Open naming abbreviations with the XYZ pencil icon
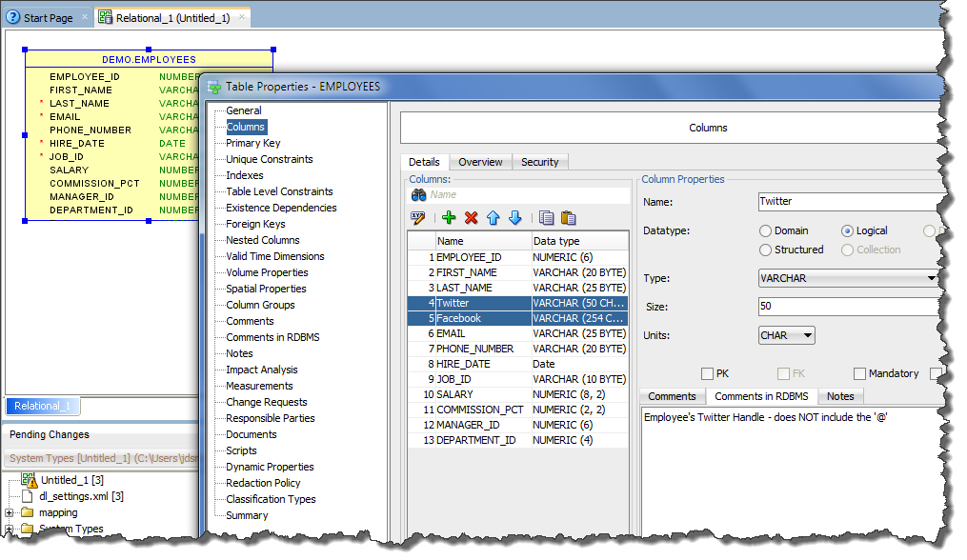The height and width of the screenshot is (560, 967). (x=417, y=218)
